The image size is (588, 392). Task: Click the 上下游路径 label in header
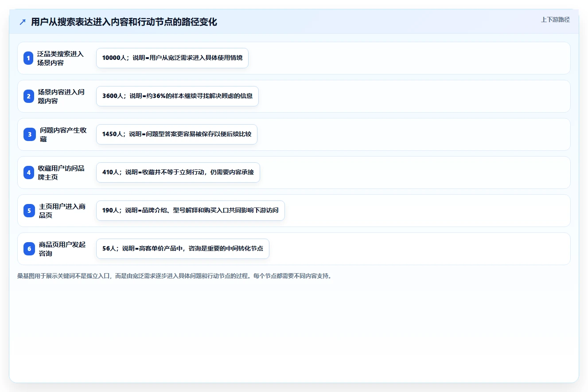pos(555,20)
